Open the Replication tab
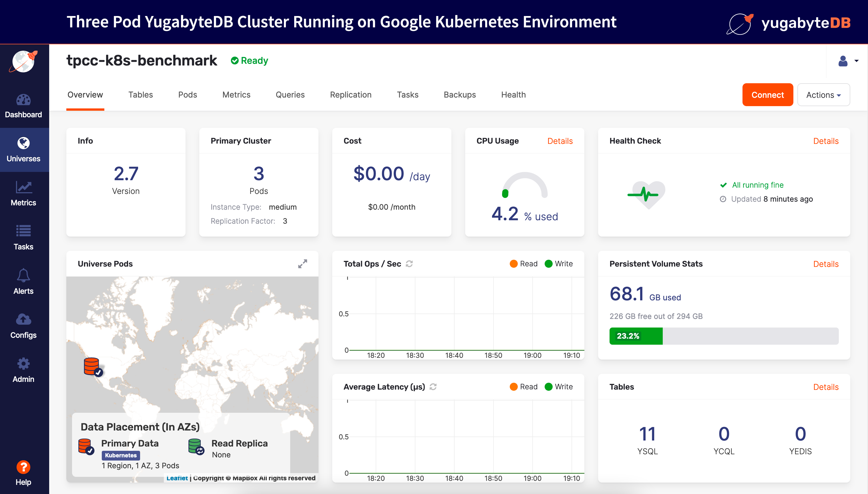The image size is (868, 494). (351, 95)
